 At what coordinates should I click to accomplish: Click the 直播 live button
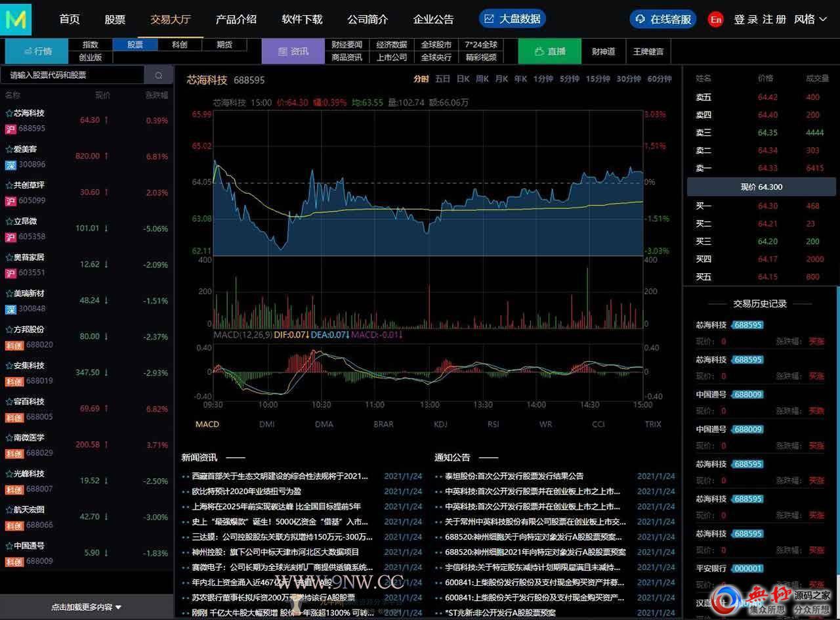pyautogui.click(x=550, y=51)
